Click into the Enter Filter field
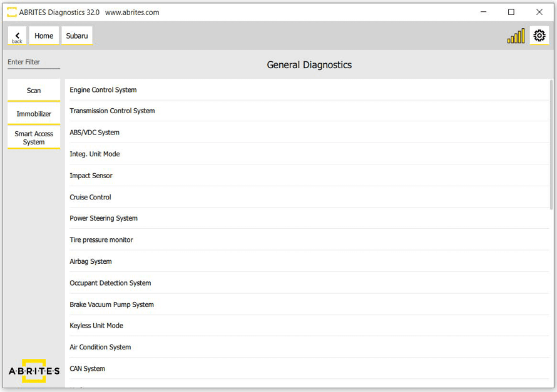The height and width of the screenshot is (392, 557). pyautogui.click(x=34, y=63)
